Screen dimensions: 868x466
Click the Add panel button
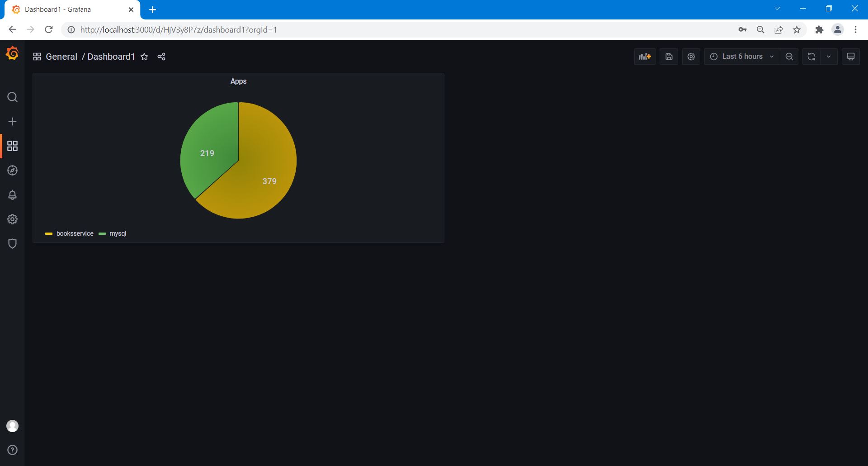(x=644, y=57)
